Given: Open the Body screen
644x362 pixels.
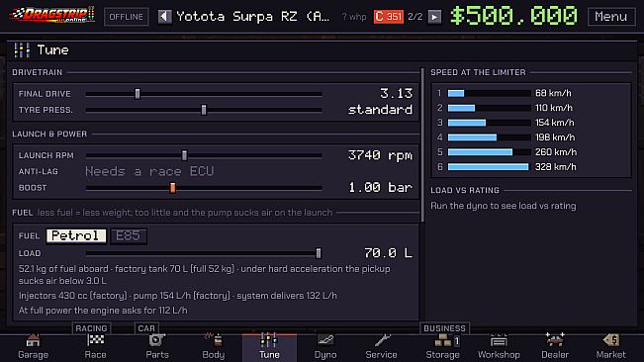Looking at the screenshot, I should pyautogui.click(x=213, y=347).
